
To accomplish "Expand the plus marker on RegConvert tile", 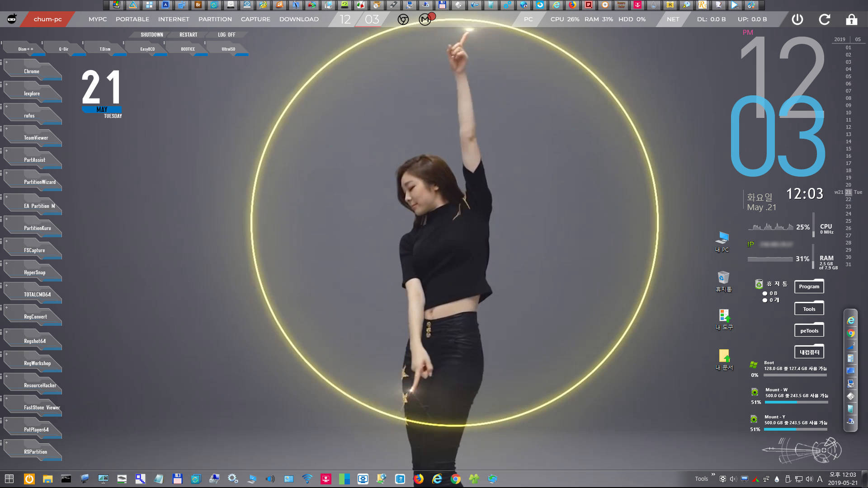I will click(6, 308).
